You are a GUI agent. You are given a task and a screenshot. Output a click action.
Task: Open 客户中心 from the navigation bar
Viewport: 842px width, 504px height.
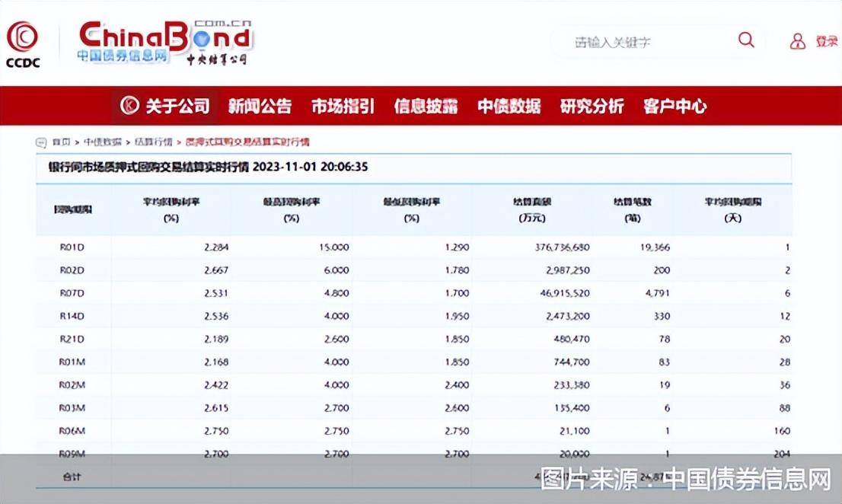click(675, 106)
